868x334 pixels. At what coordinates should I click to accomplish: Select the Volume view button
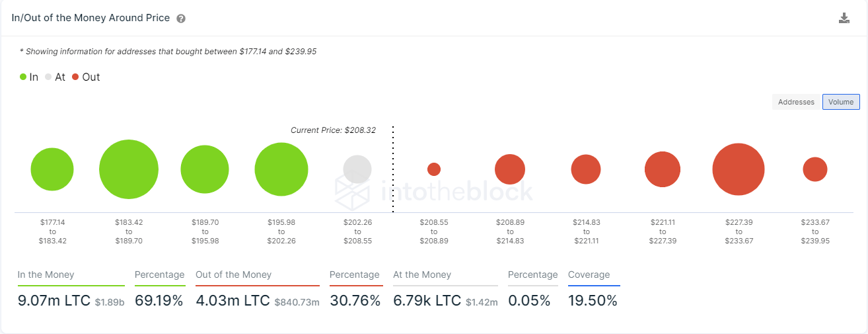(841, 102)
